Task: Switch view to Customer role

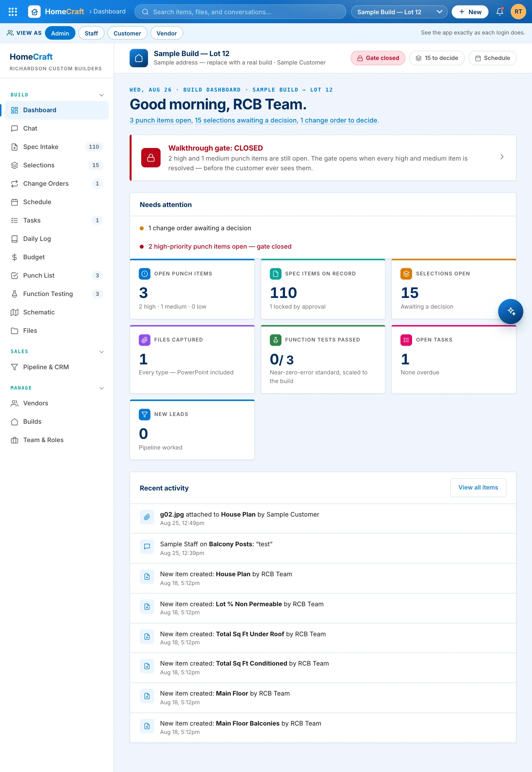Action: click(x=127, y=33)
